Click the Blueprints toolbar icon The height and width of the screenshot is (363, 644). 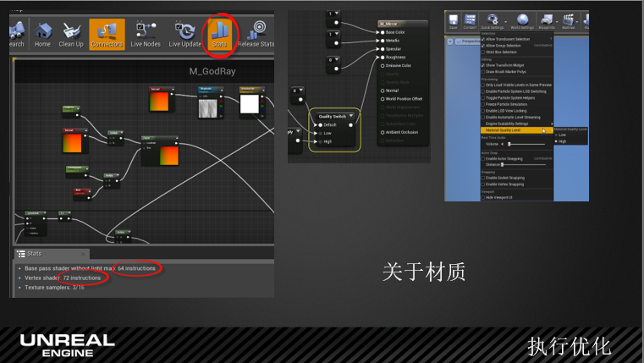click(x=547, y=21)
